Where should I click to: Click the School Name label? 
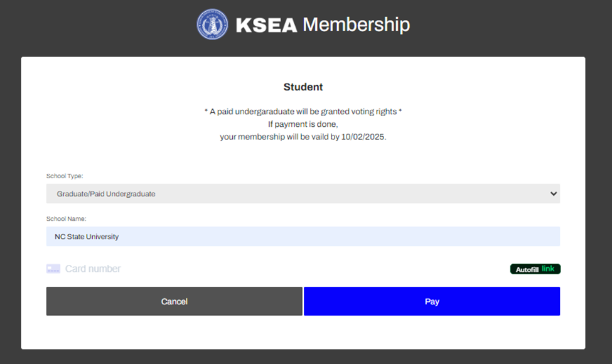tap(67, 218)
